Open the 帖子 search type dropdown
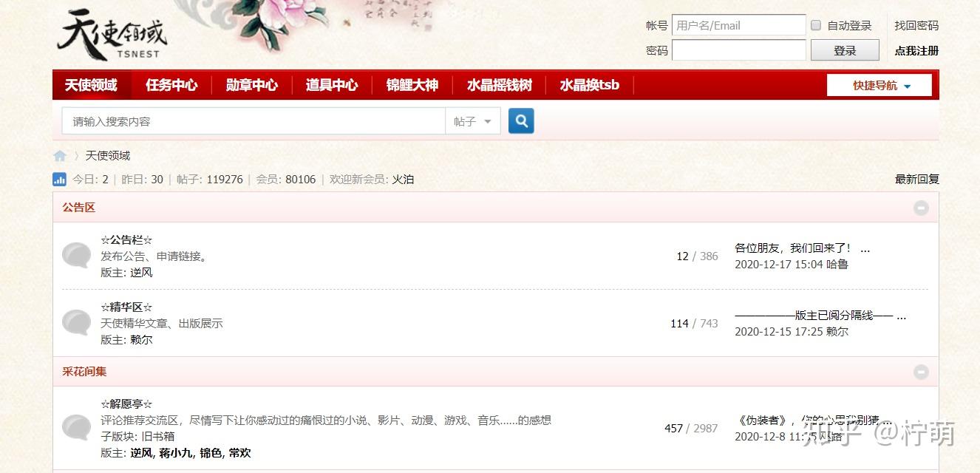 pyautogui.click(x=473, y=121)
